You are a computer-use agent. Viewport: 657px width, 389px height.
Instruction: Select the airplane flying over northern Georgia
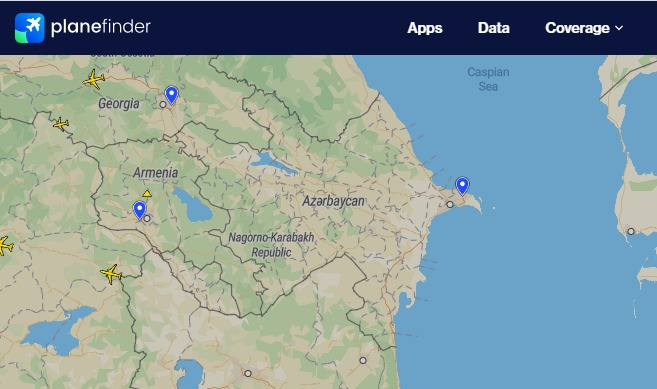pyautogui.click(x=94, y=79)
